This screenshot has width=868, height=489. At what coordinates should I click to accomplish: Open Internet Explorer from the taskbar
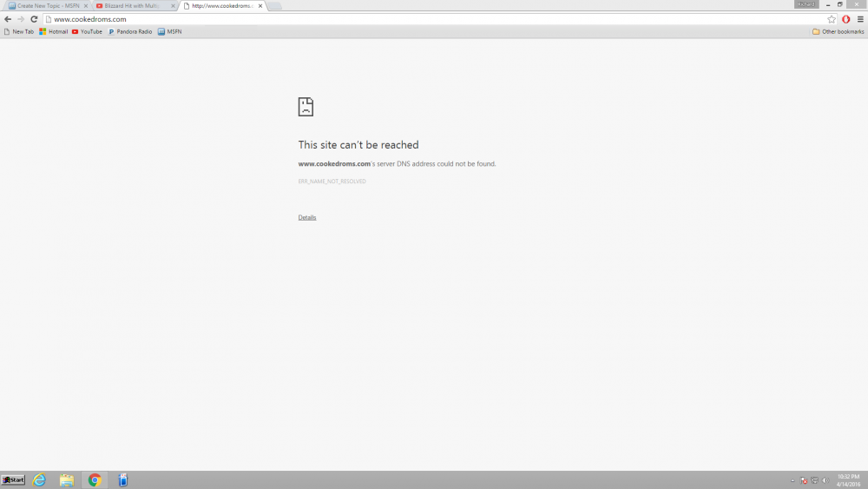pyautogui.click(x=39, y=480)
